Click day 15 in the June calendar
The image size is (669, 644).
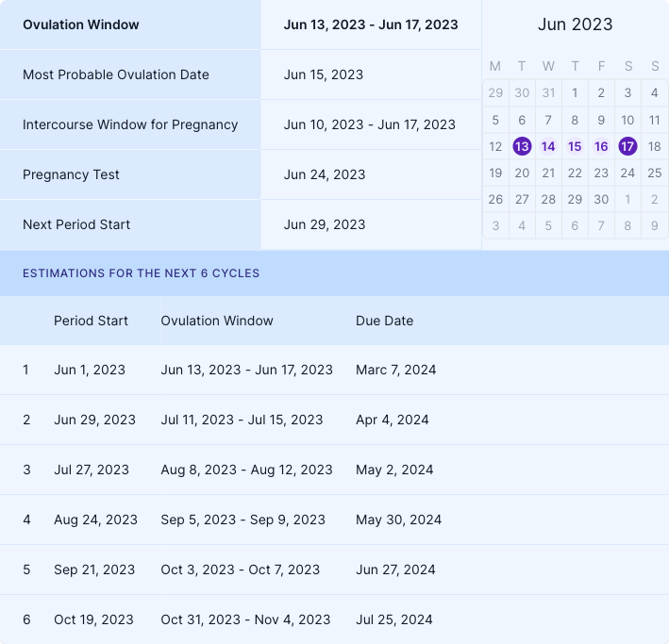pyautogui.click(x=575, y=146)
